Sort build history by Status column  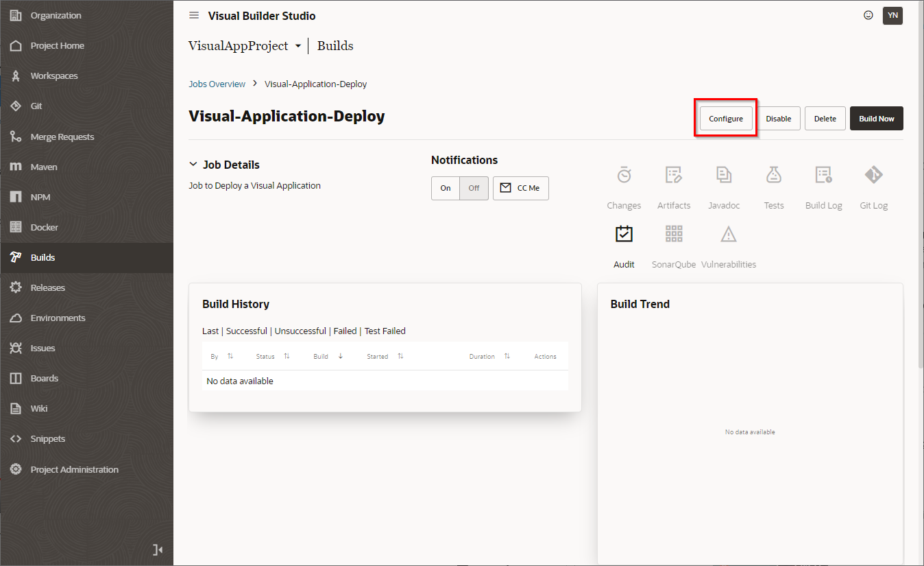click(x=287, y=357)
